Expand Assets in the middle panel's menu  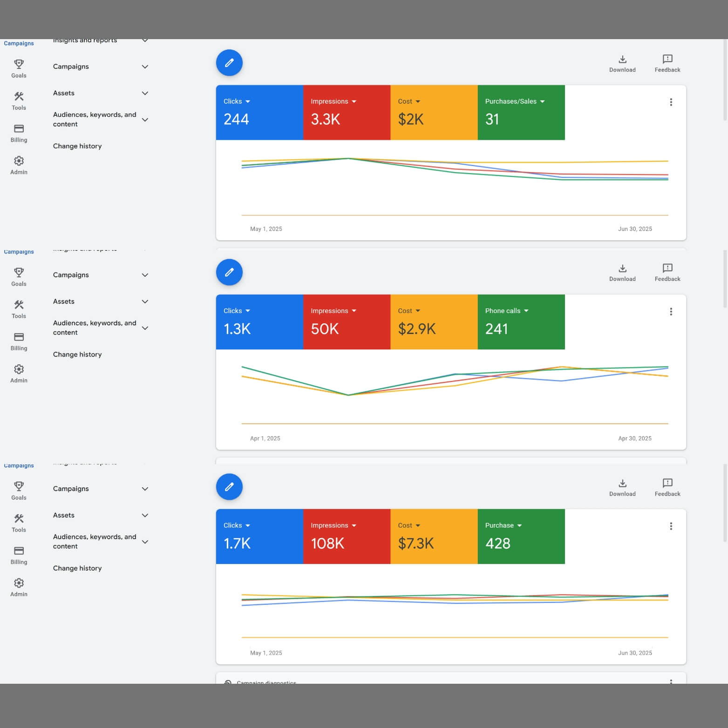[145, 302]
